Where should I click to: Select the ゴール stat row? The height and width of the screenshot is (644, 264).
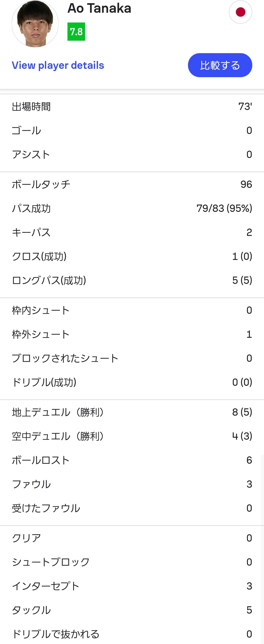pyautogui.click(x=132, y=131)
